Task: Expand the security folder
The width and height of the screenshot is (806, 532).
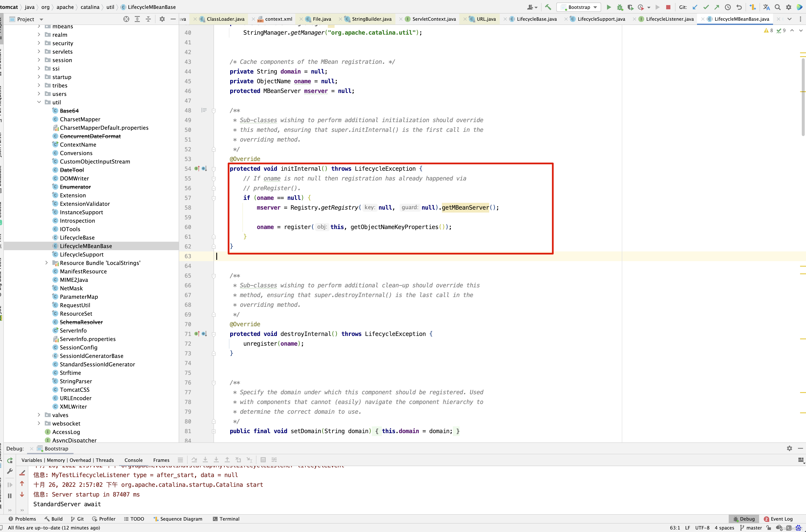Action: click(39, 43)
